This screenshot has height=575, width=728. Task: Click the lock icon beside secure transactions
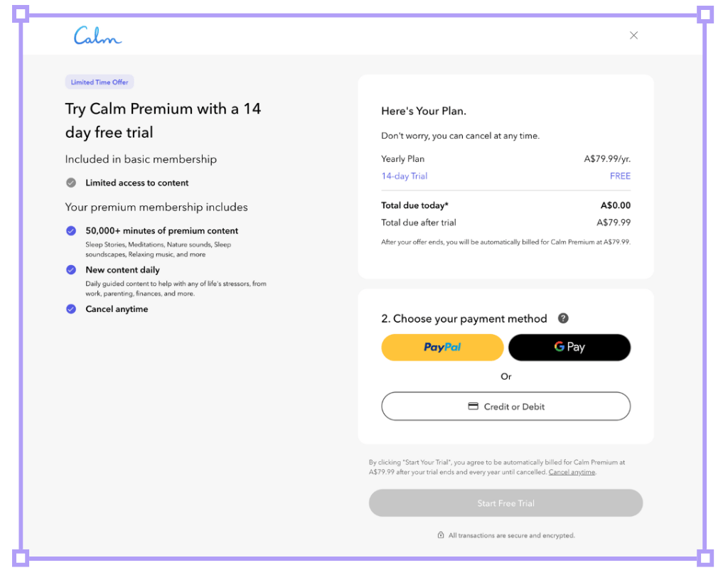441,535
